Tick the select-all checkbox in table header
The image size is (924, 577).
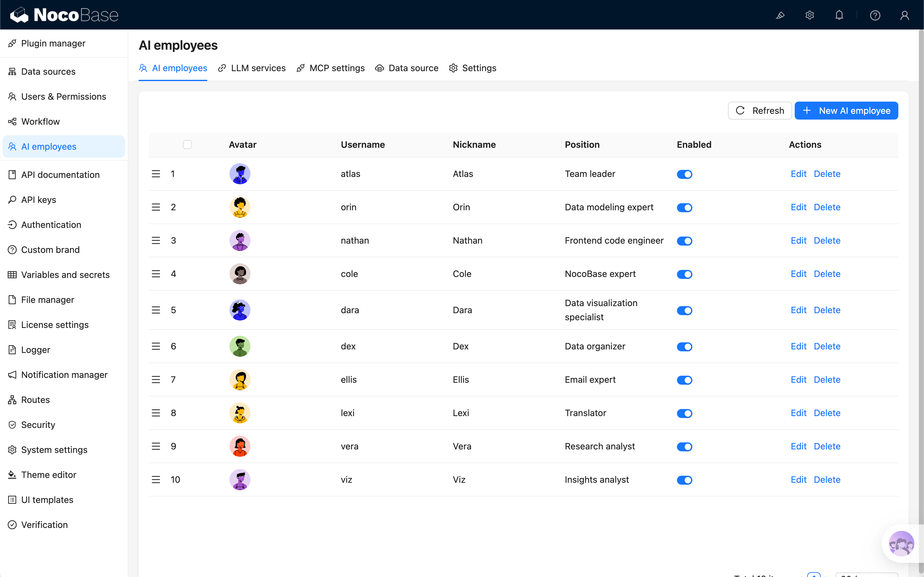point(187,145)
